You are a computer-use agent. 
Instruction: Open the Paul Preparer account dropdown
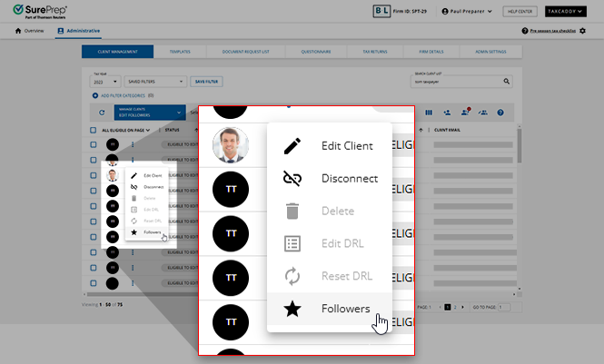tap(467, 11)
